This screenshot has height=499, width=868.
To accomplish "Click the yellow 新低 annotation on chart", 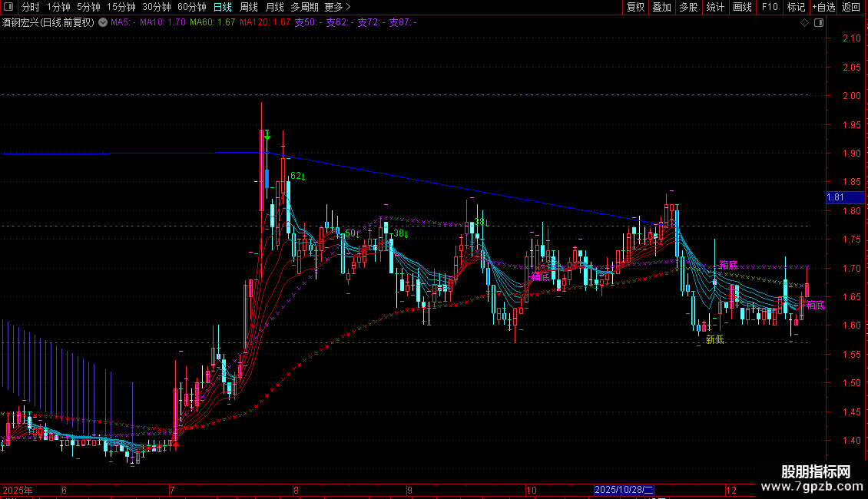I will pyautogui.click(x=714, y=339).
